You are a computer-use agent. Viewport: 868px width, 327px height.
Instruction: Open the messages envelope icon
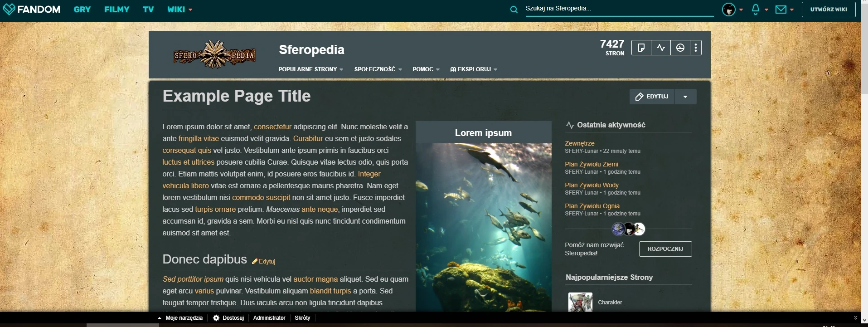(x=781, y=10)
